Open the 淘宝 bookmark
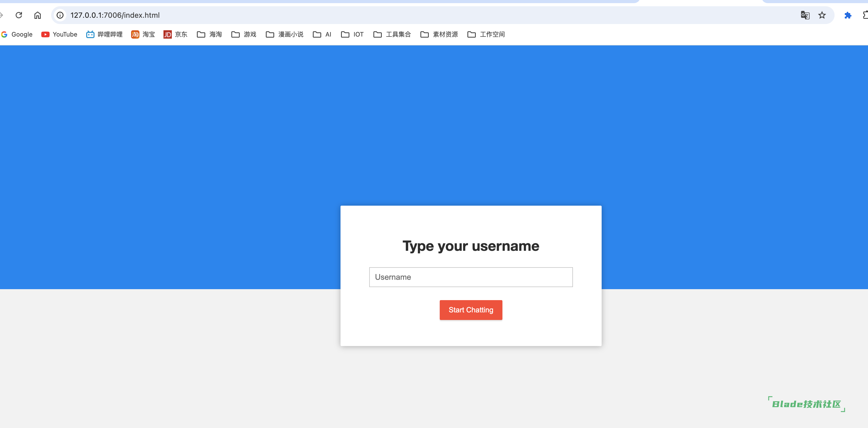The height and width of the screenshot is (428, 868). pos(143,34)
